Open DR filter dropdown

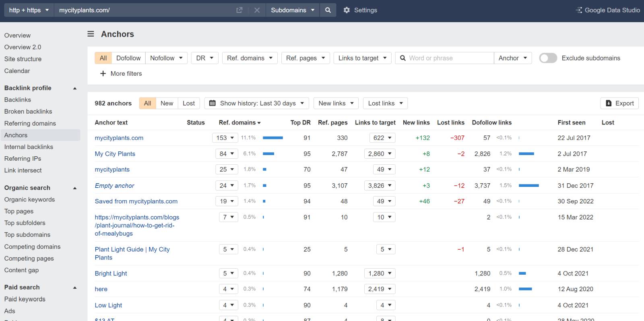(x=204, y=58)
